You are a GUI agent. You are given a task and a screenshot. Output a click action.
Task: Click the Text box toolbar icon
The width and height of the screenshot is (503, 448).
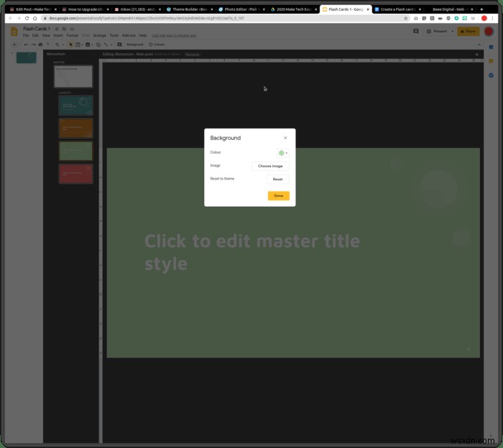tap(78, 45)
